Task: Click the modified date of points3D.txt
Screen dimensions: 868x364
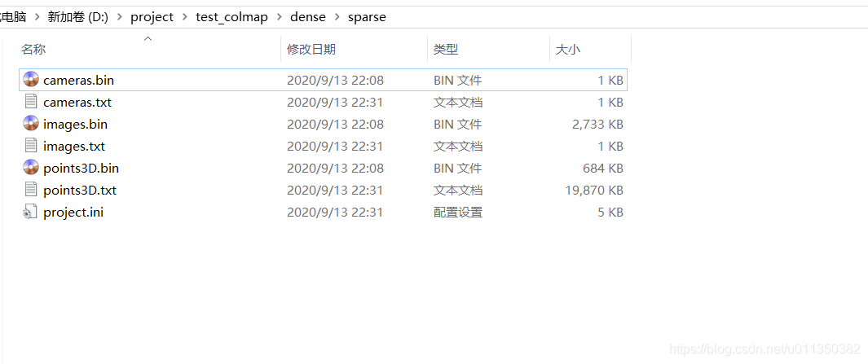Action: point(335,191)
